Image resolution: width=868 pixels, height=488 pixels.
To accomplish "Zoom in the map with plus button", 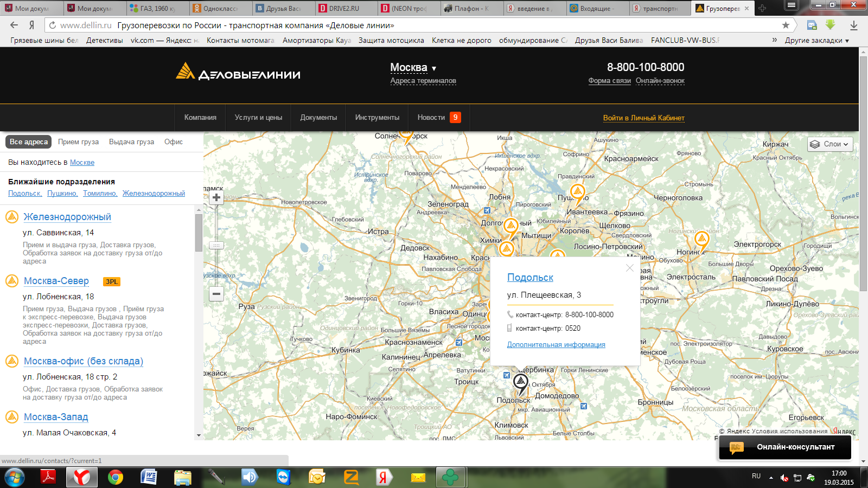I will 216,197.
